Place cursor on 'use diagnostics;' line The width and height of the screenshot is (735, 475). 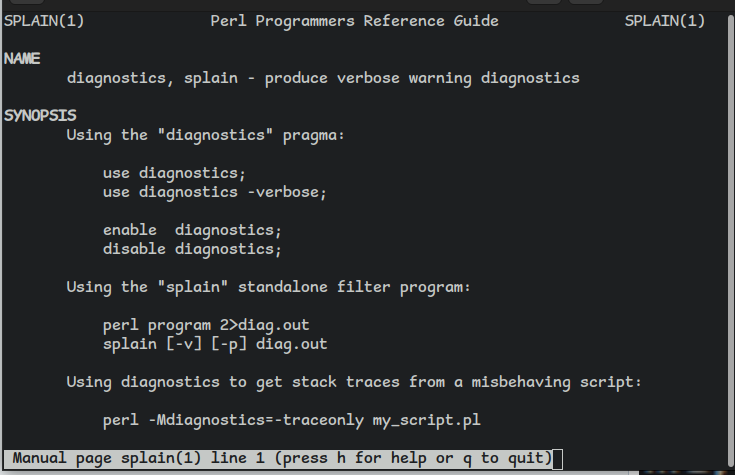[174, 173]
